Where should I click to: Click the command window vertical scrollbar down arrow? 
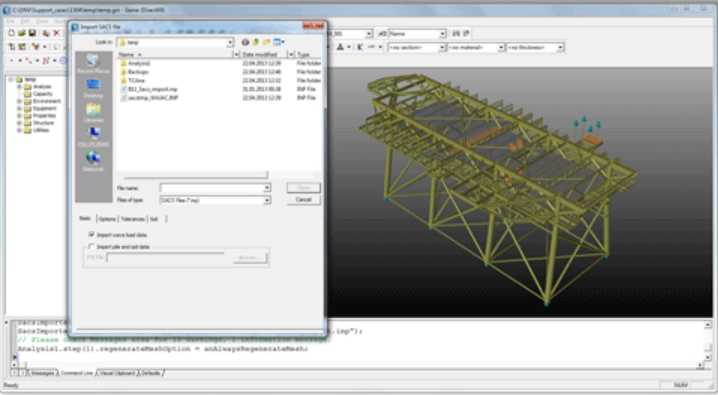pos(707,357)
